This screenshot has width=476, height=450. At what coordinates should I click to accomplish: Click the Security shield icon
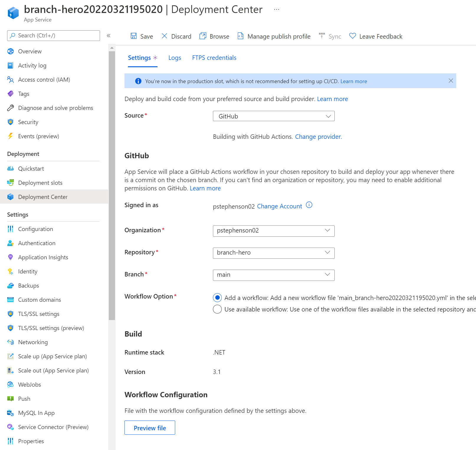11,122
